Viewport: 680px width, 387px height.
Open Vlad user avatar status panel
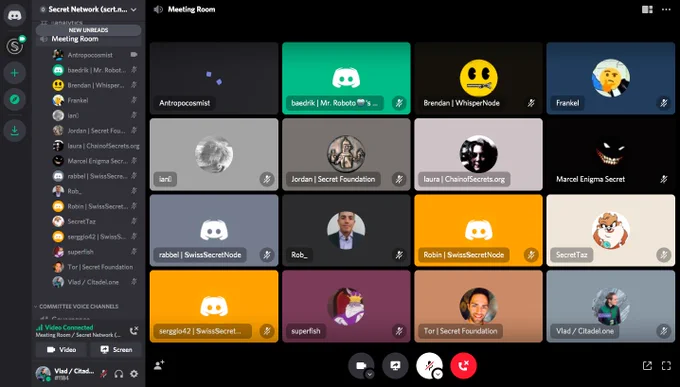pyautogui.click(x=43, y=374)
